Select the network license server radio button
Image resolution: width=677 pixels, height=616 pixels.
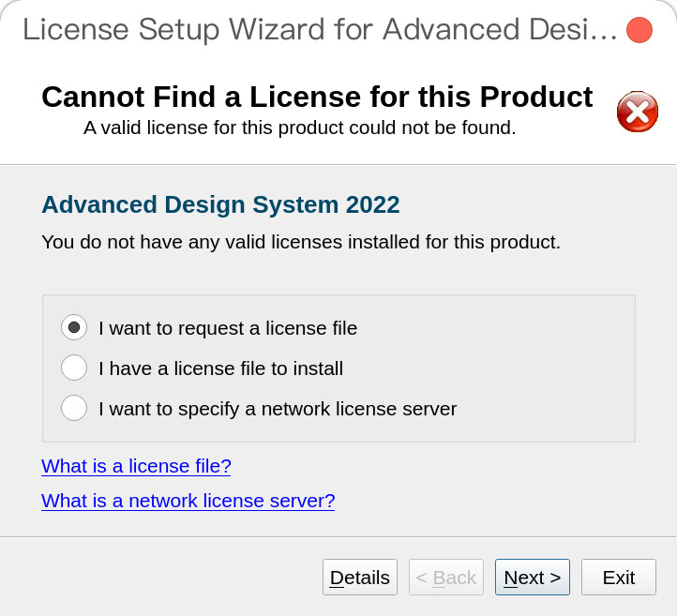click(x=74, y=408)
